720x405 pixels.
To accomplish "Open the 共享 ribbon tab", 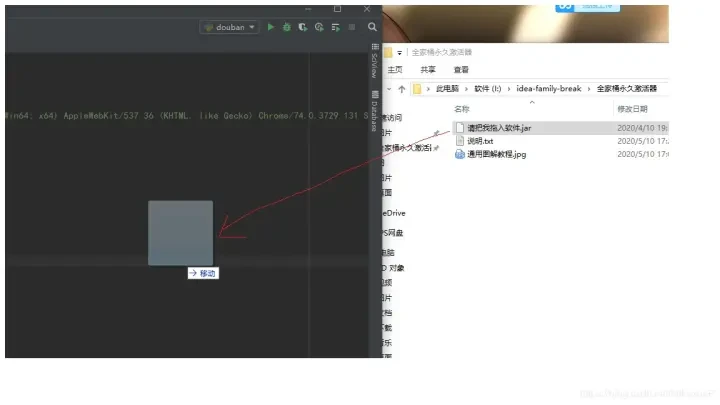I will click(428, 70).
